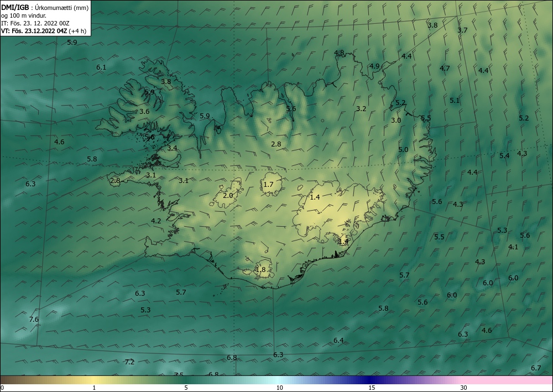Click the color scale label '1'
The image size is (553, 392).
[x=94, y=388]
